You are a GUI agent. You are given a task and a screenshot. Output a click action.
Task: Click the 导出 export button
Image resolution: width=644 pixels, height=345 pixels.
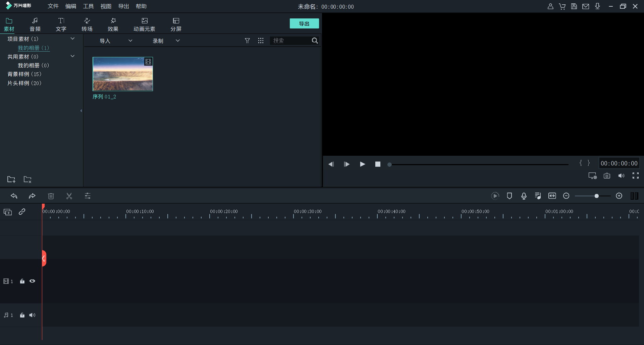click(304, 23)
